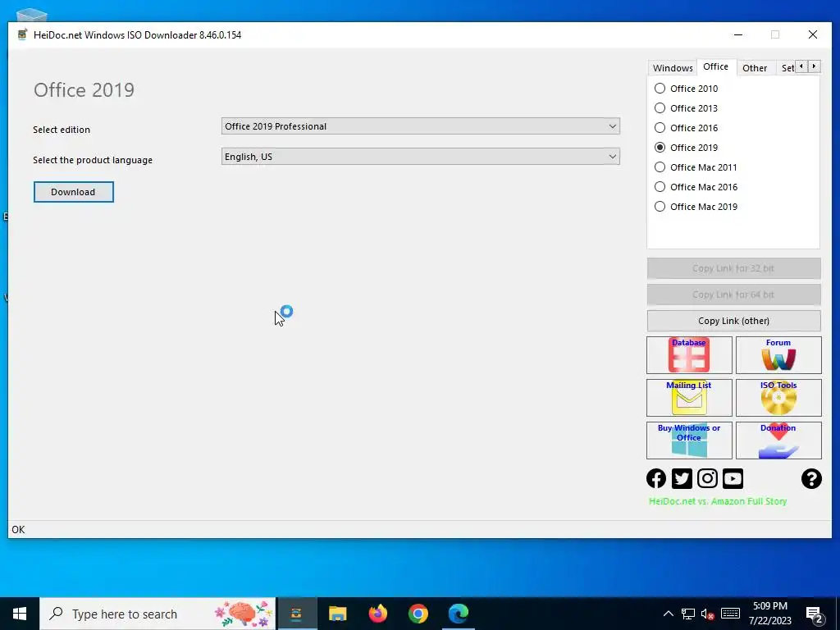Select the Office Mac 2016 radio button
This screenshot has height=630, width=840.
point(660,187)
